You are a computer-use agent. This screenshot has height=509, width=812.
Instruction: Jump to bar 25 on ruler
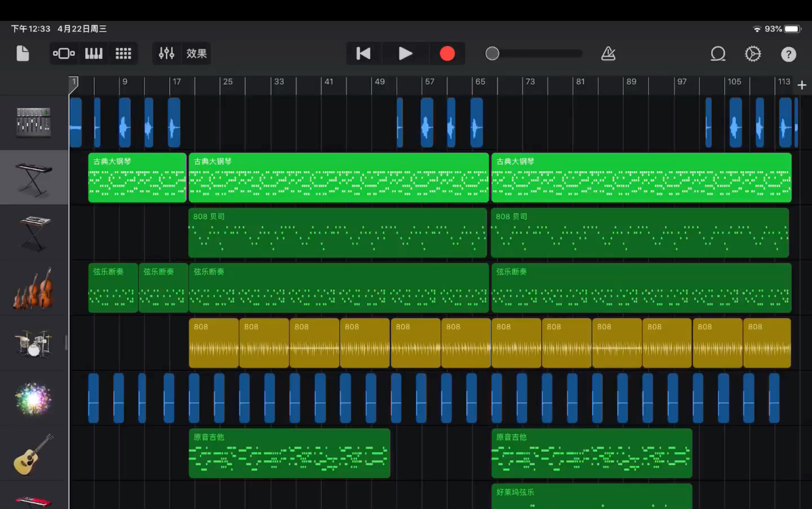(x=228, y=82)
